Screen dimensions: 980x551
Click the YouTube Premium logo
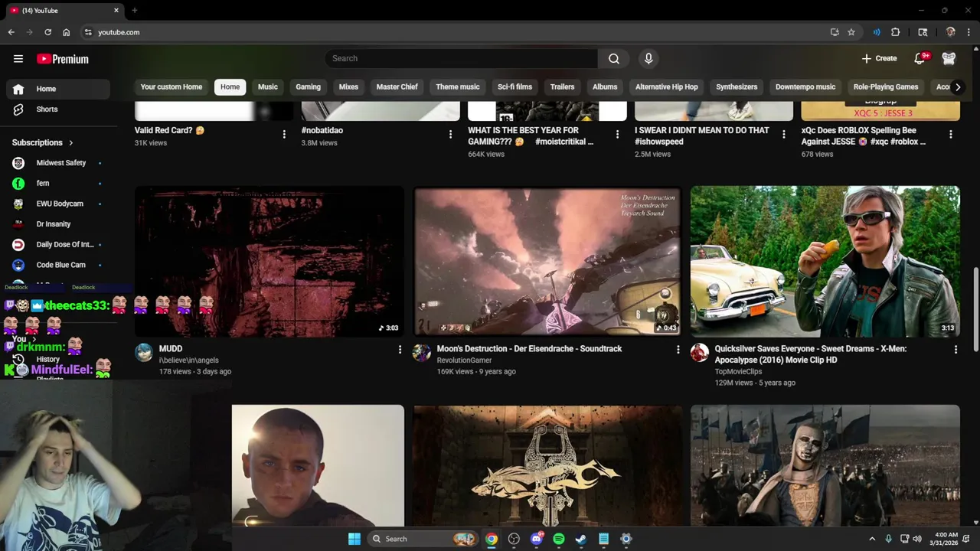(63, 59)
